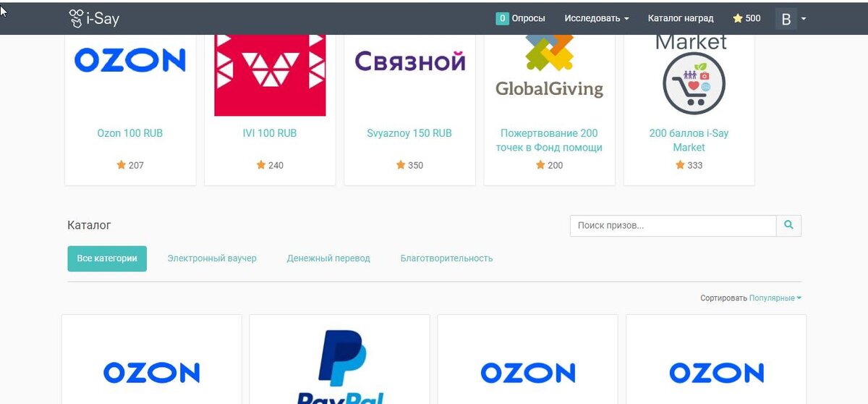Click the magnifier search button
The image size is (868, 404).
coord(789,226)
